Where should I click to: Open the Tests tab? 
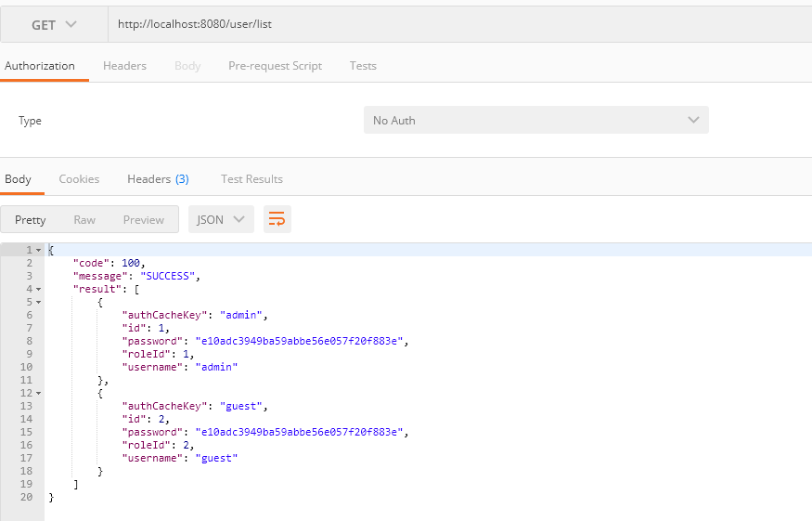(363, 66)
